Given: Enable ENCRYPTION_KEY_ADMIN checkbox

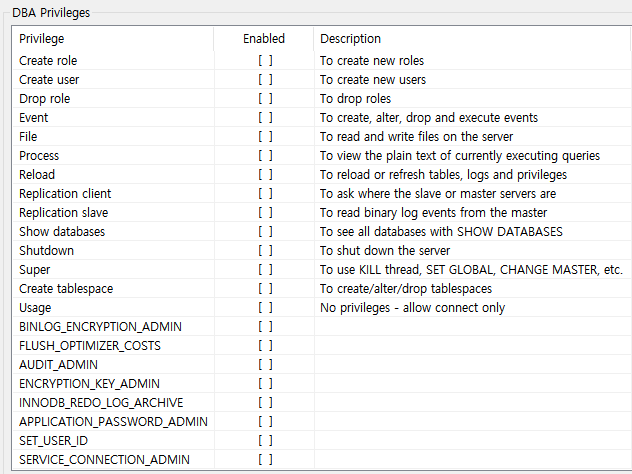Looking at the screenshot, I should tap(265, 383).
